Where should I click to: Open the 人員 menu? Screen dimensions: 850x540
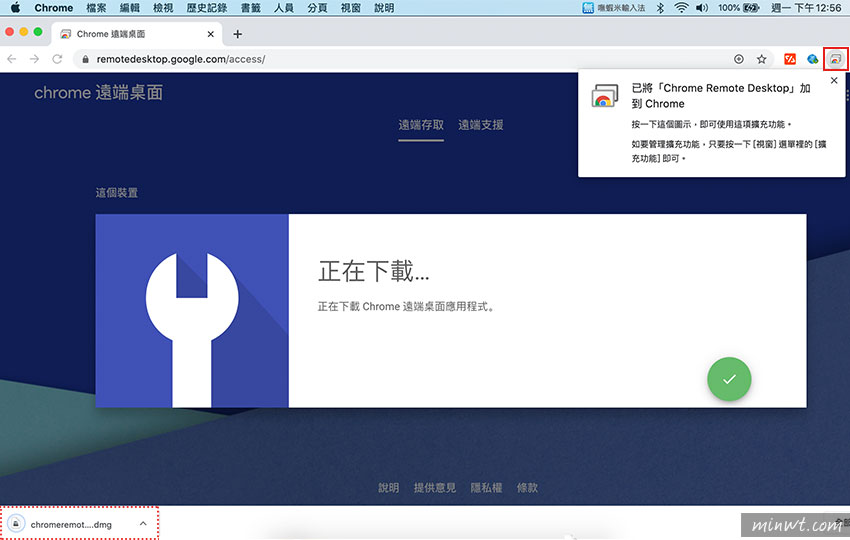tap(284, 8)
